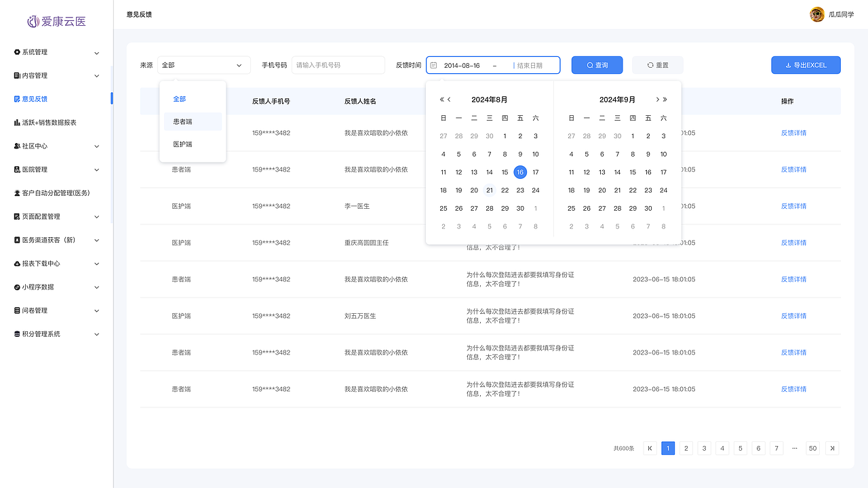Go to page 50

click(813, 448)
